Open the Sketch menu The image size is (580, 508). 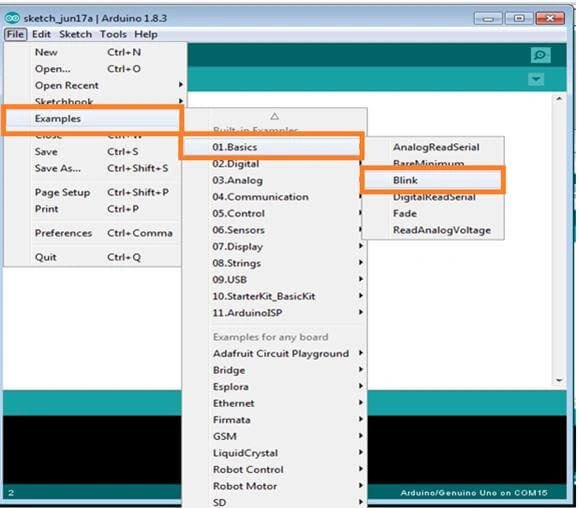point(75,34)
